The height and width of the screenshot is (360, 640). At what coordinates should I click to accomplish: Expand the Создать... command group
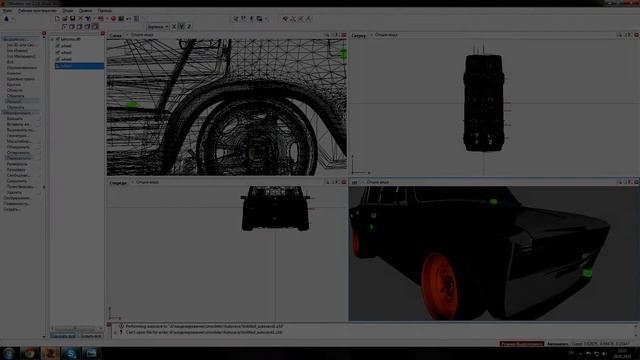12,209
